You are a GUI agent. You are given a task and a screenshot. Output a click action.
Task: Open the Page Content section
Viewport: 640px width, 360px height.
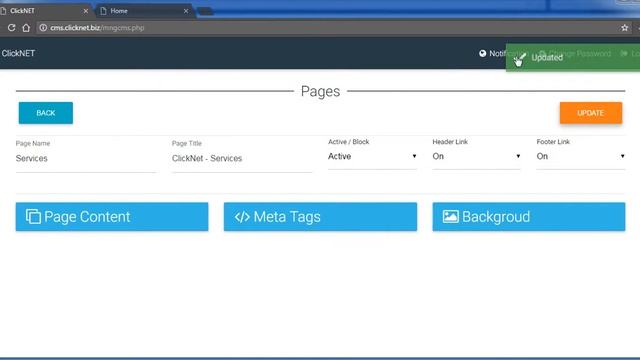112,217
